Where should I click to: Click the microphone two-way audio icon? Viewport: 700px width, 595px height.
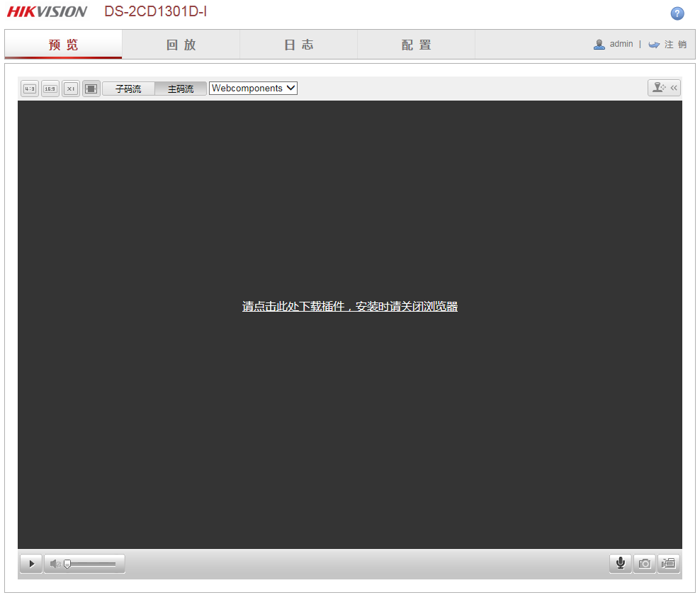[x=620, y=563]
